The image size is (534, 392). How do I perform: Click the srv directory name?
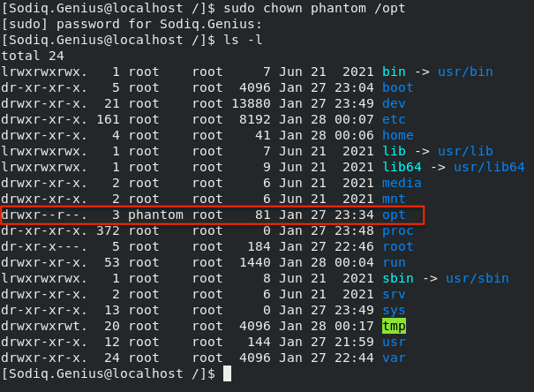click(393, 294)
